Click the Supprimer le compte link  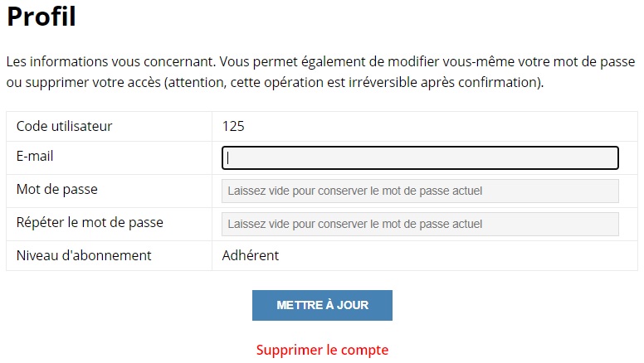pyautogui.click(x=322, y=350)
